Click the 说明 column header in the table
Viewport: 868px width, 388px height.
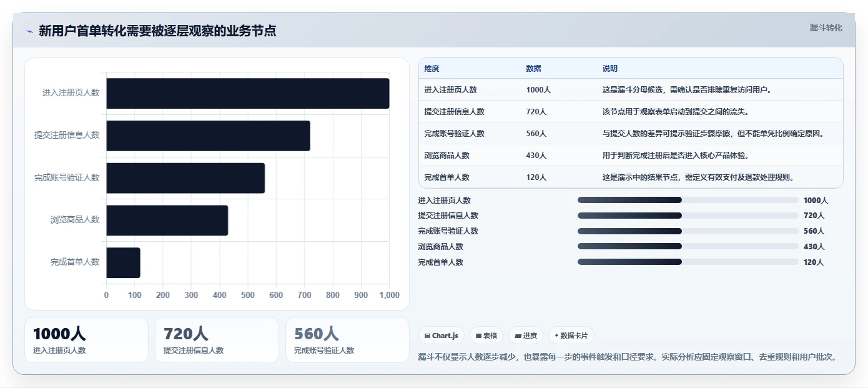pyautogui.click(x=609, y=69)
